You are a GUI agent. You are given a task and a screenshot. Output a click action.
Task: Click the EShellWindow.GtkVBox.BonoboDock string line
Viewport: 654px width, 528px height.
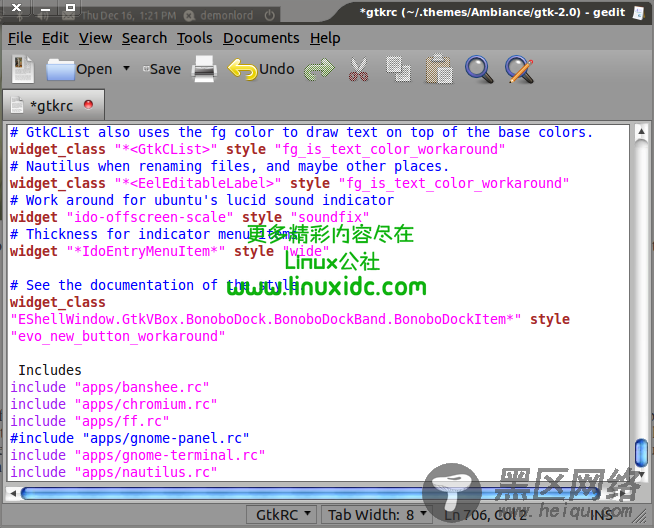click(266, 319)
